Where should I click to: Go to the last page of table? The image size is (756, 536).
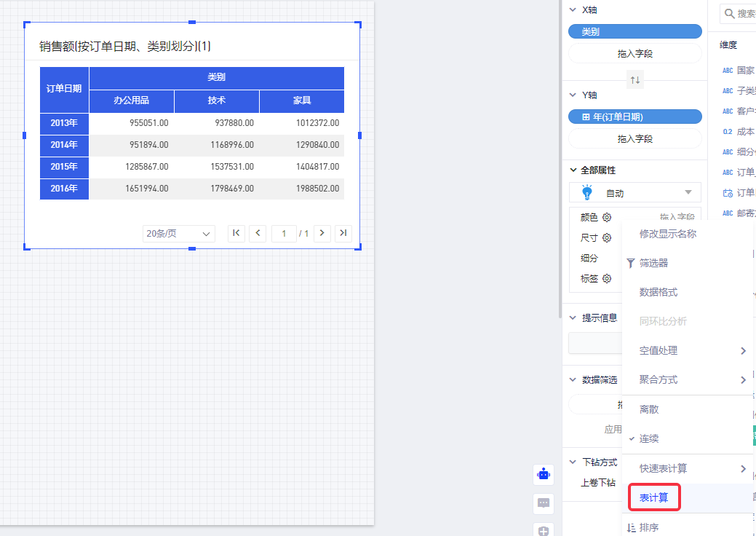pyautogui.click(x=343, y=233)
